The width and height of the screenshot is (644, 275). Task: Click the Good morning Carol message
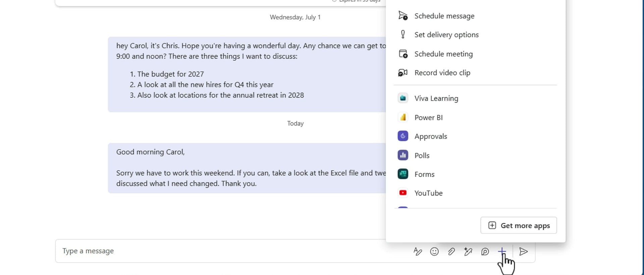tap(247, 168)
